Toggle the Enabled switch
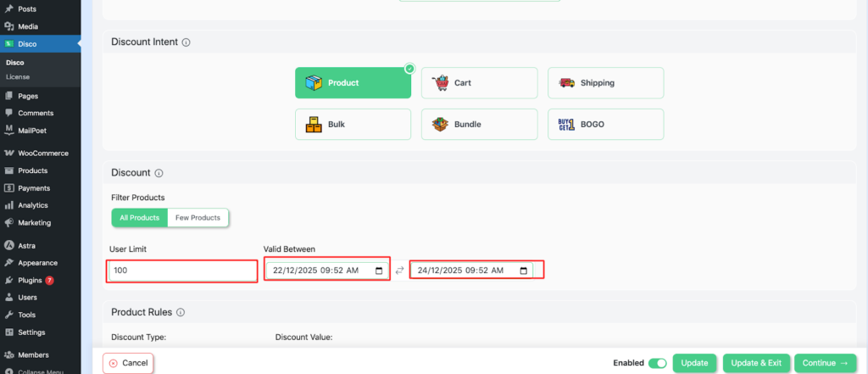868x374 pixels. click(658, 363)
